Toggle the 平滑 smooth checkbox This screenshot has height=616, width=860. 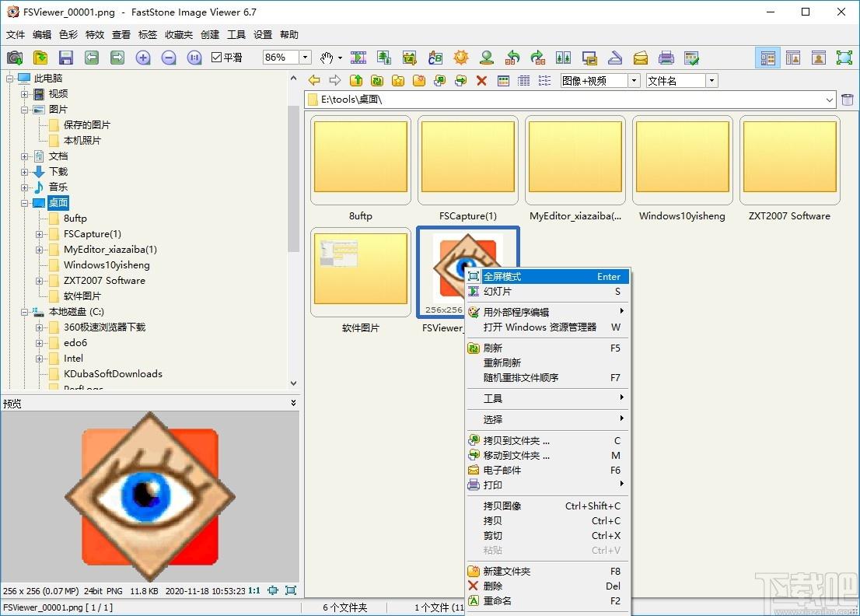pyautogui.click(x=217, y=57)
